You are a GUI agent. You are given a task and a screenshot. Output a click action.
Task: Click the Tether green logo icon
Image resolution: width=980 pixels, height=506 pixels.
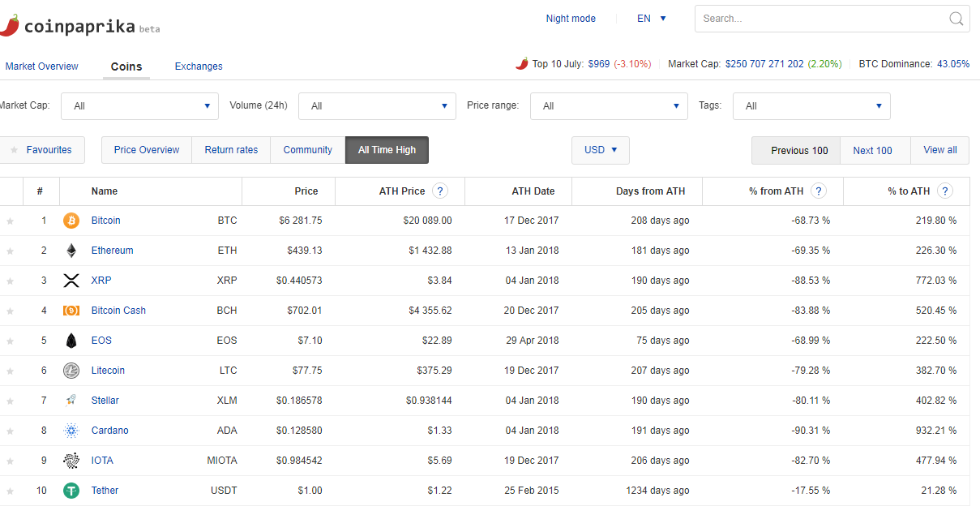pyautogui.click(x=71, y=491)
